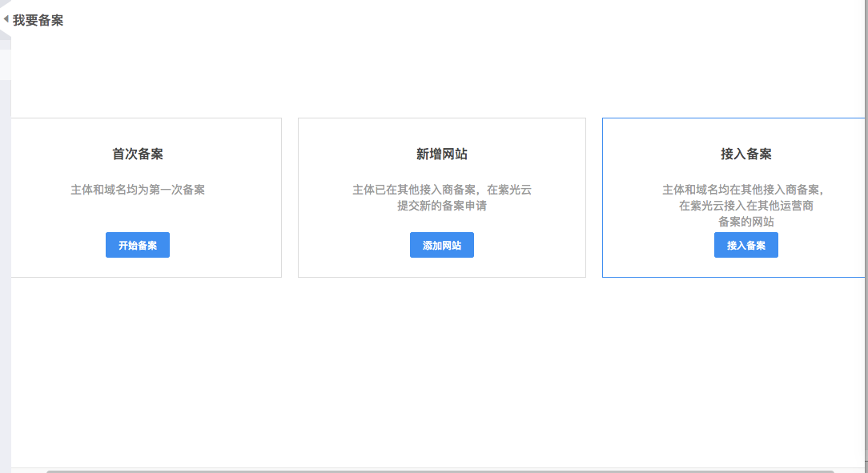Image resolution: width=868 pixels, height=473 pixels.
Task: Click the 主体和域名均为第一次备案 description
Action: (x=138, y=190)
